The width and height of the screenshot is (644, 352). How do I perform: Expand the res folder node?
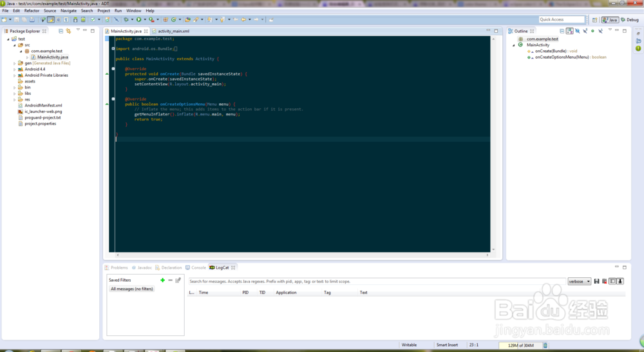tap(14, 99)
